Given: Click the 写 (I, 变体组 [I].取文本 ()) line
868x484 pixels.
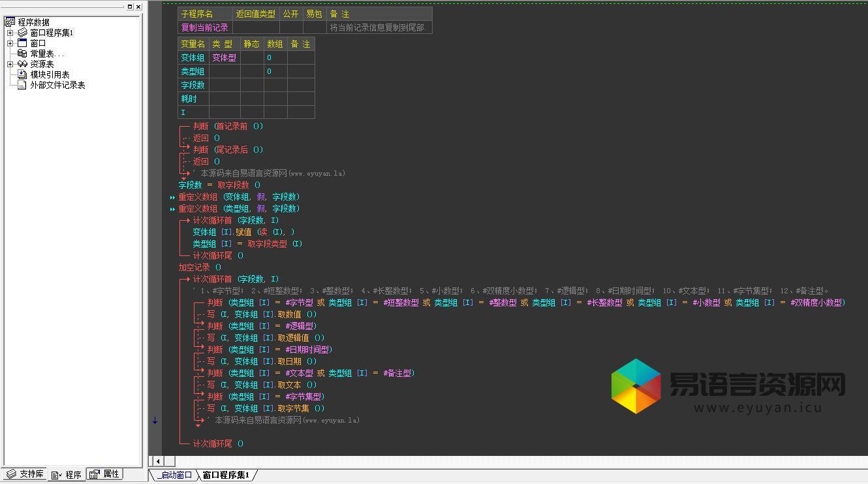Looking at the screenshot, I should tap(262, 385).
